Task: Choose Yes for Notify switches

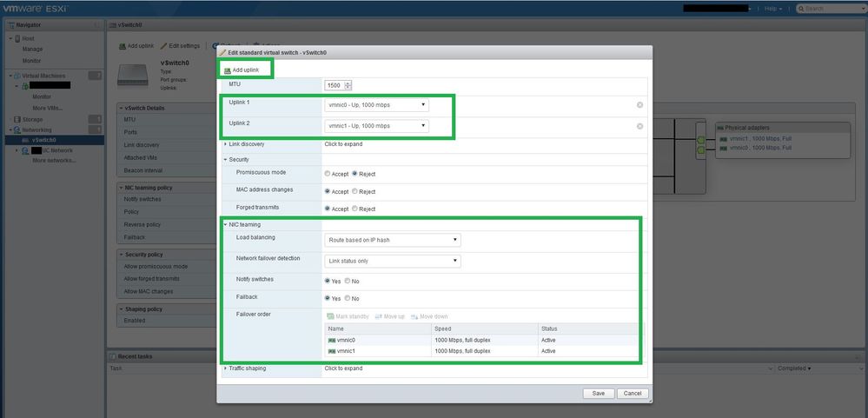Action: (328, 281)
